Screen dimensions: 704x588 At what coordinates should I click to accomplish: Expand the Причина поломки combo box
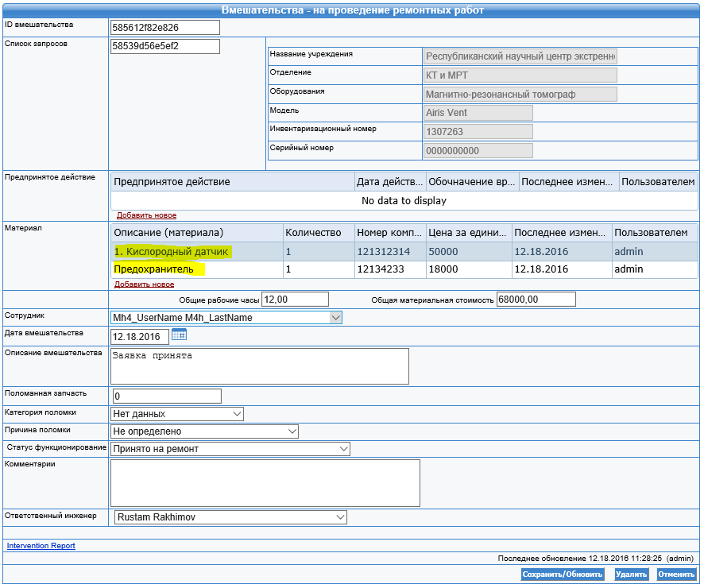point(204,431)
